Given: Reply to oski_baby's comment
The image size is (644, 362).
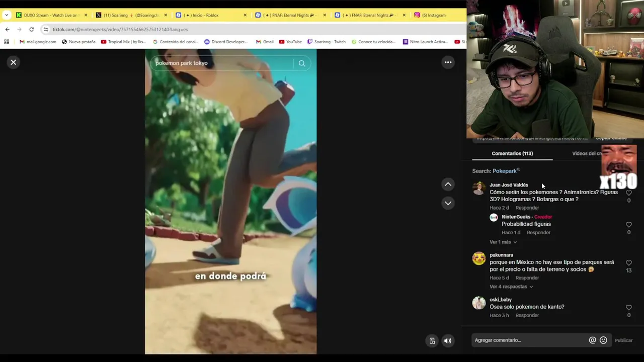Looking at the screenshot, I should coord(527,315).
